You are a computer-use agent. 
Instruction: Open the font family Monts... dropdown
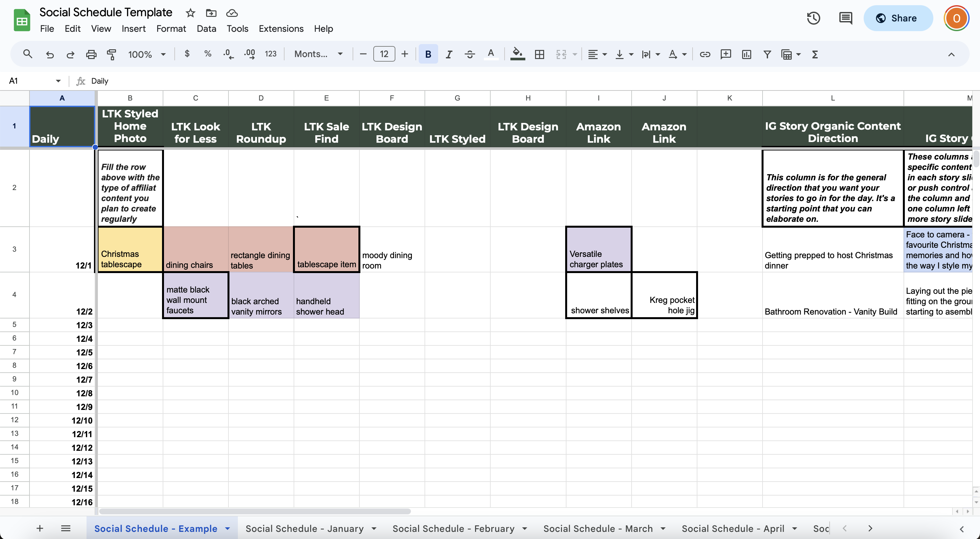tap(319, 54)
